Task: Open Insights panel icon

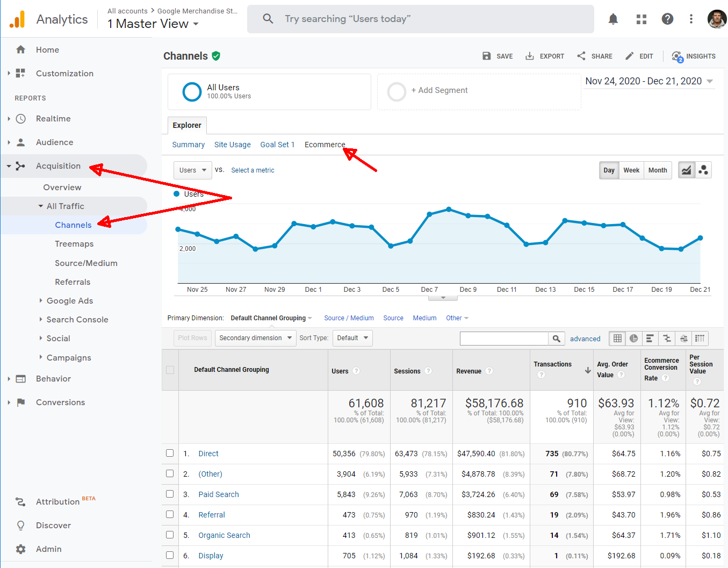Action: 693,56
